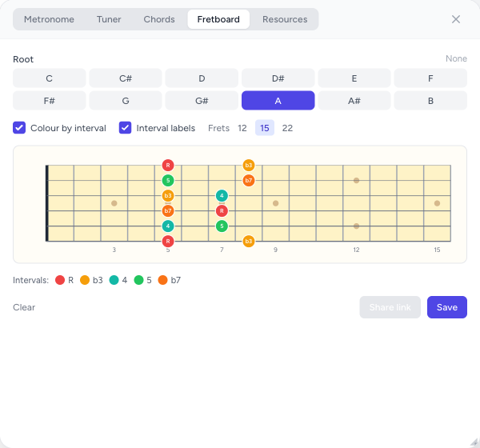Save the fretboard diagram
This screenshot has height=448, width=480.
tap(447, 307)
